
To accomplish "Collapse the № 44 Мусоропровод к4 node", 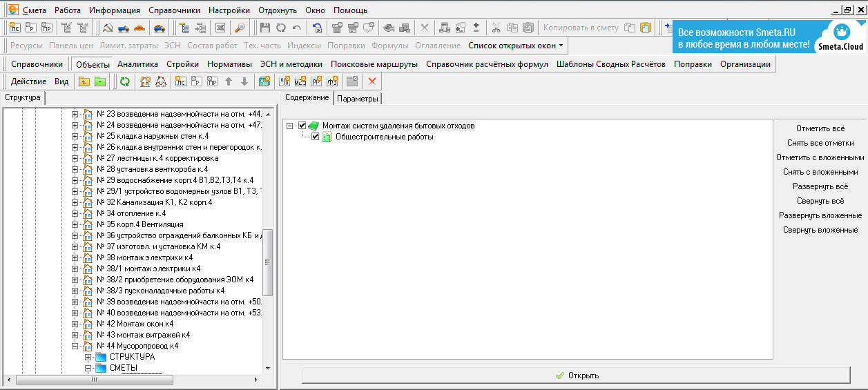I will coord(75,346).
